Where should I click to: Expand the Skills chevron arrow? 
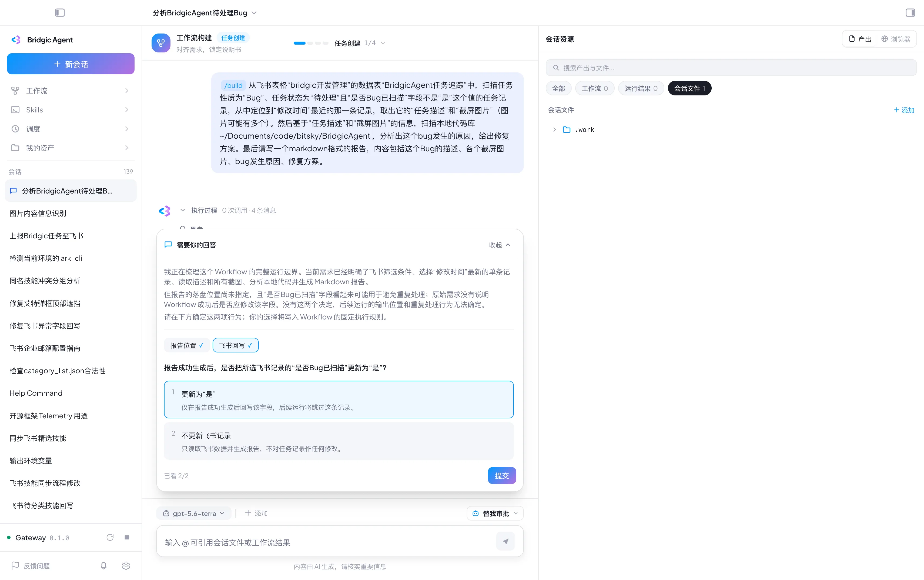click(x=126, y=110)
